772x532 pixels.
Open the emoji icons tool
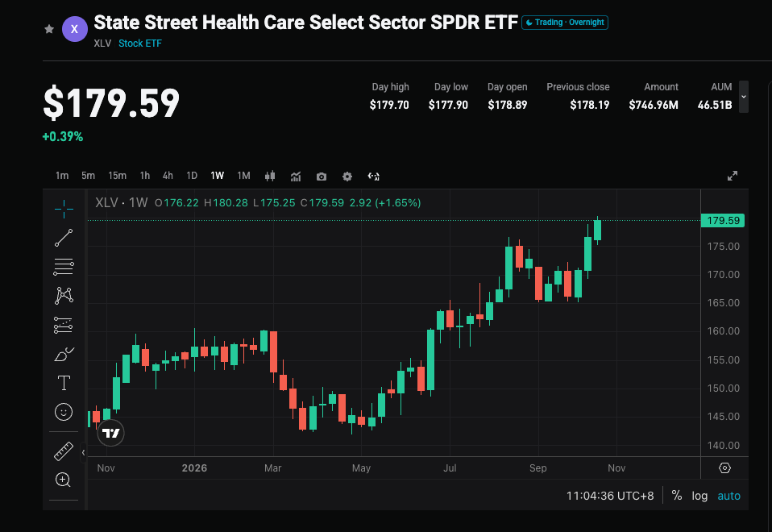pos(64,412)
